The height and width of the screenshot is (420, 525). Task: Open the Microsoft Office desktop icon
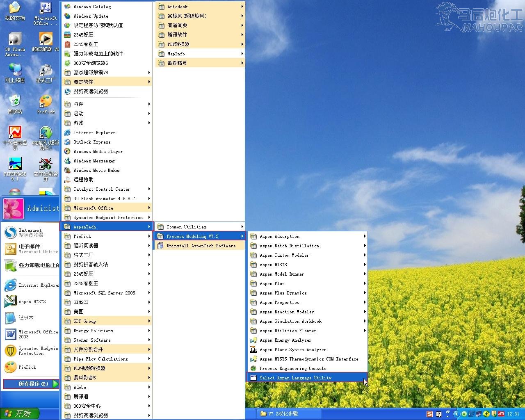click(46, 14)
